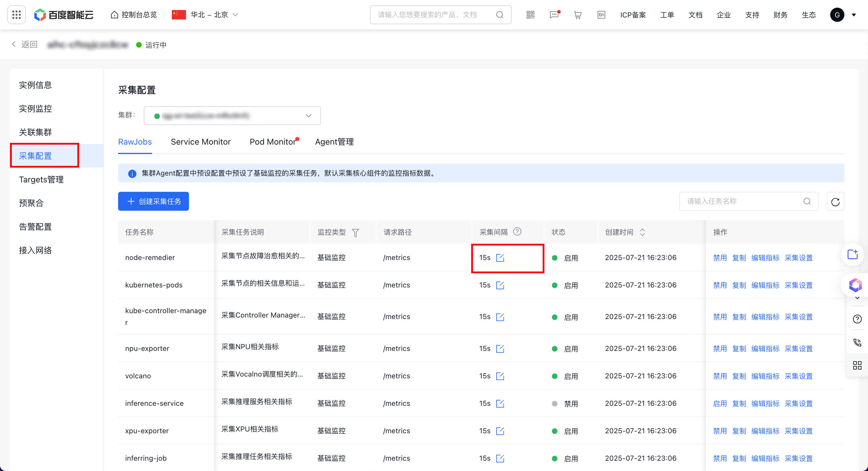This screenshot has height=471, width=868.
Task: Sort by 创建时间 using the sort arrows
Action: coord(642,232)
